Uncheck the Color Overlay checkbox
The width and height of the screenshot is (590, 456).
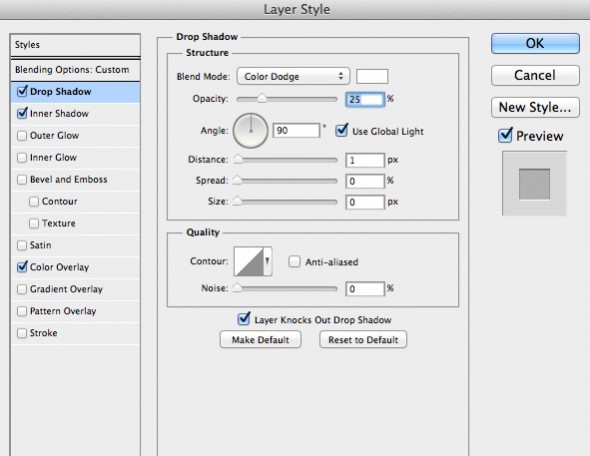click(22, 267)
